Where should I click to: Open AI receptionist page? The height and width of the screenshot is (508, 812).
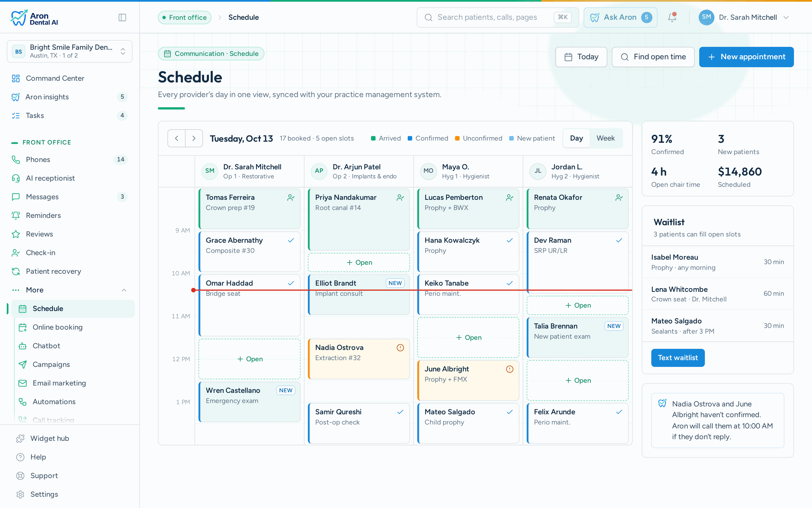pyautogui.click(x=70, y=178)
